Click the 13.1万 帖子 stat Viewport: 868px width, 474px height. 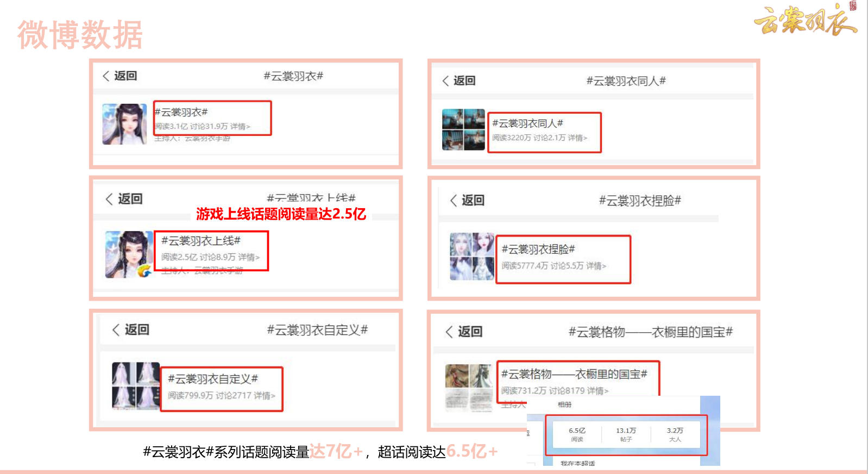(626, 434)
